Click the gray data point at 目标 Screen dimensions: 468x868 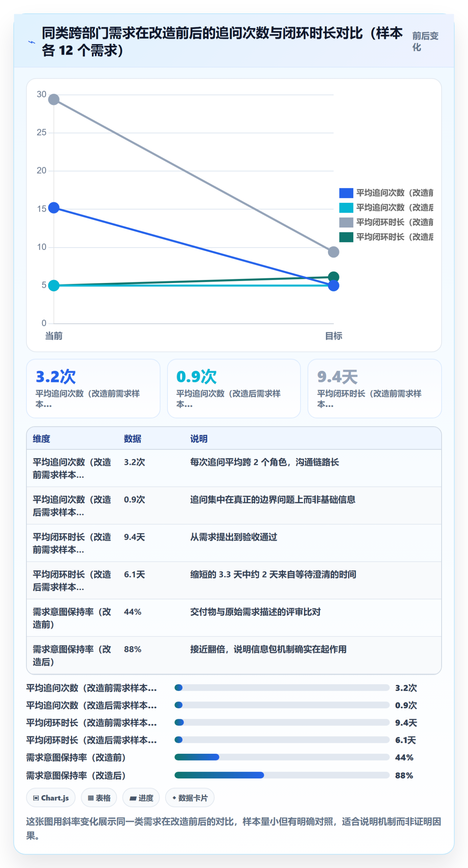point(333,252)
